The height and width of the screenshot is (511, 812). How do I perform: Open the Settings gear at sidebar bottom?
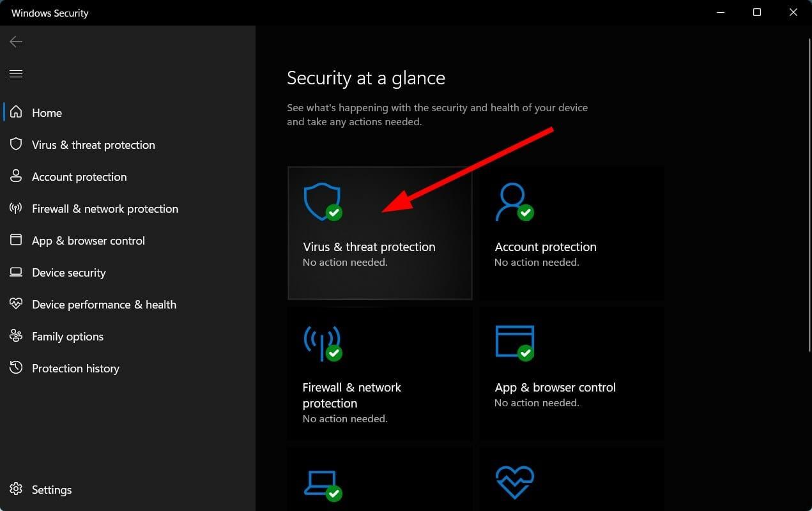point(15,489)
